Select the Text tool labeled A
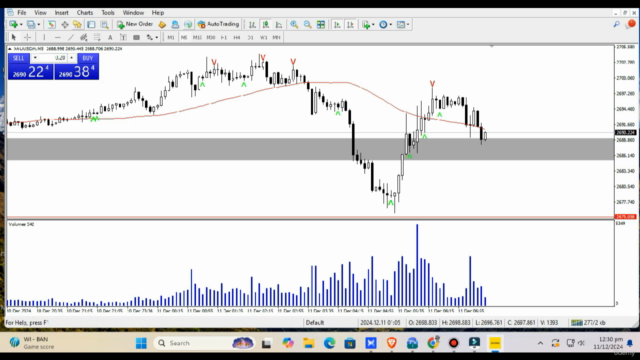The width and height of the screenshot is (640, 360). coord(110,37)
